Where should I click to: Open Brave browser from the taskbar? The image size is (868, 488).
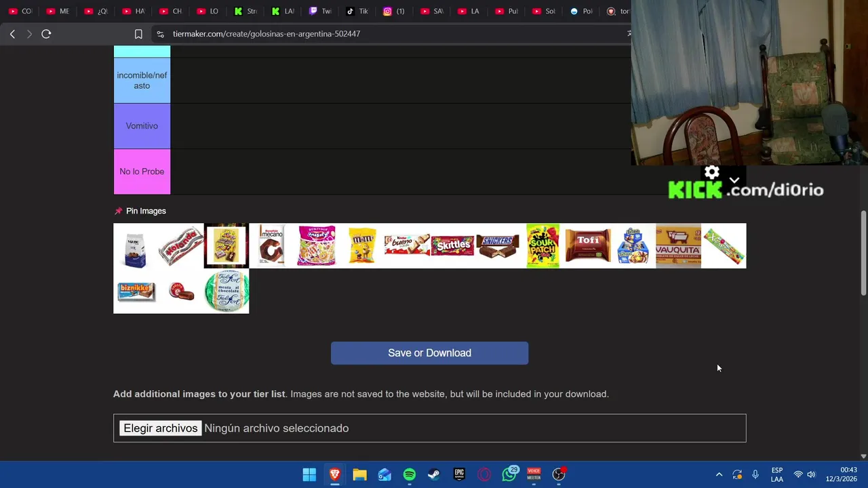334,474
